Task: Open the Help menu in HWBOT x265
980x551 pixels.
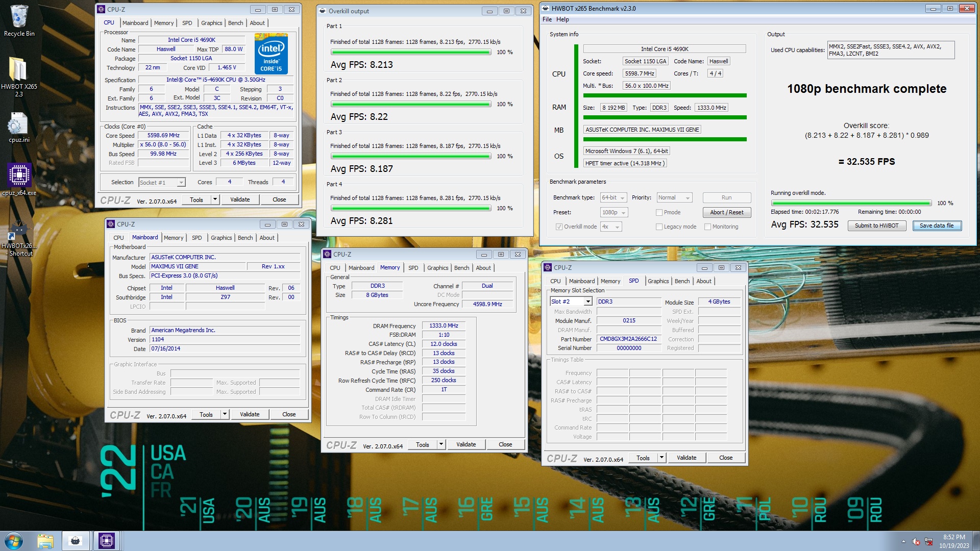Action: click(562, 19)
